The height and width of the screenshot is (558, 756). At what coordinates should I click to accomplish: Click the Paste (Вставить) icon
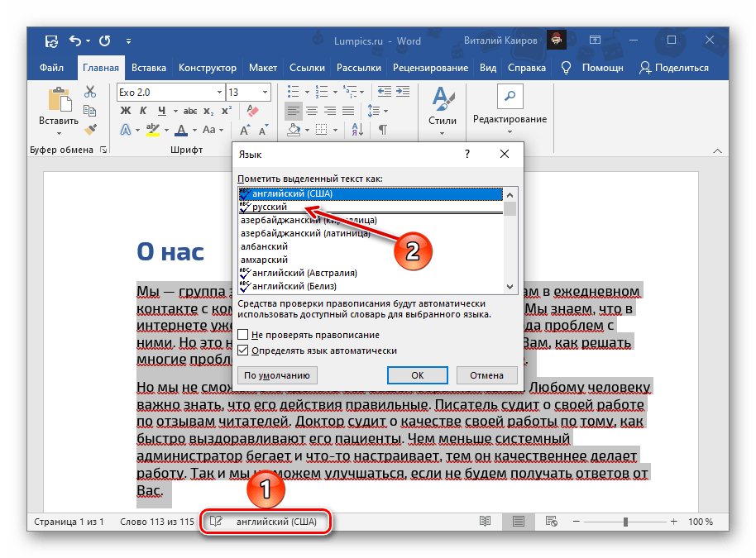click(60, 100)
